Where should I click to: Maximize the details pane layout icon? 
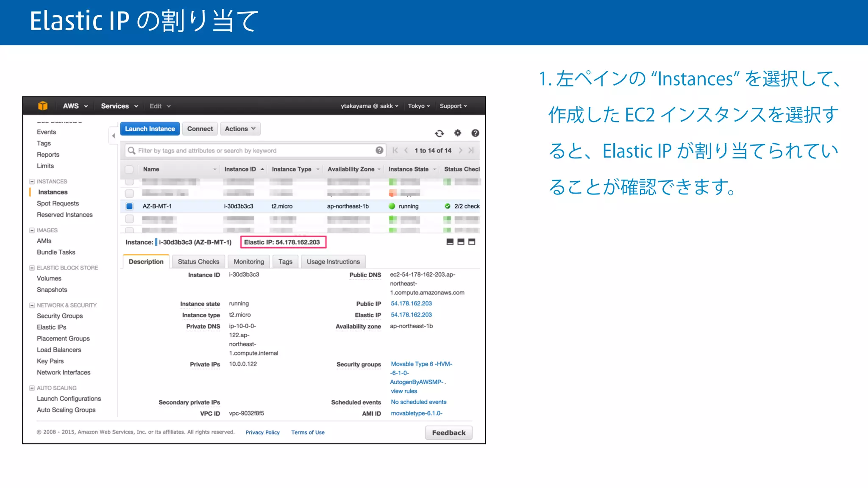(472, 242)
